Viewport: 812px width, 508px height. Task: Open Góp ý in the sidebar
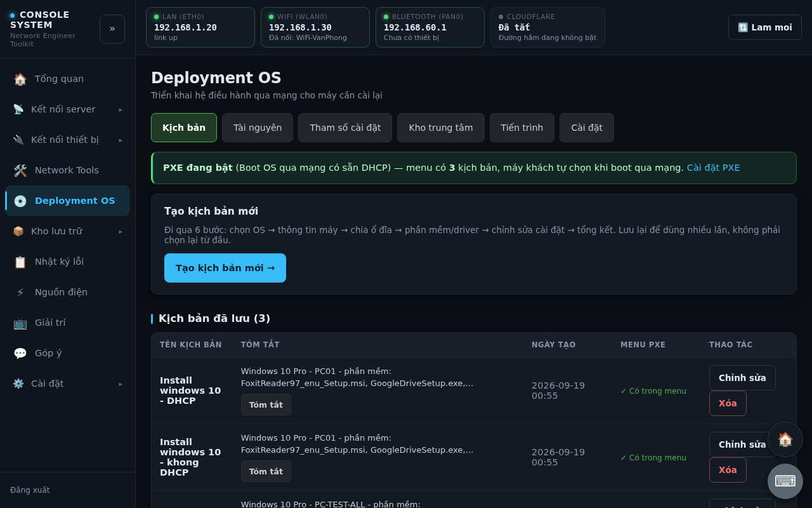68,353
